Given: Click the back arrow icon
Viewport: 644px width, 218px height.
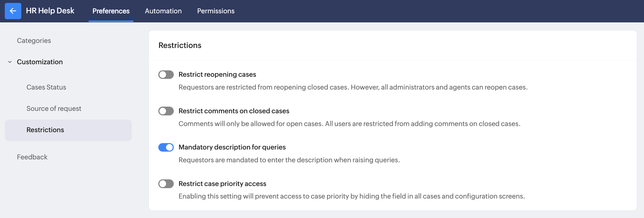Looking at the screenshot, I should (13, 11).
